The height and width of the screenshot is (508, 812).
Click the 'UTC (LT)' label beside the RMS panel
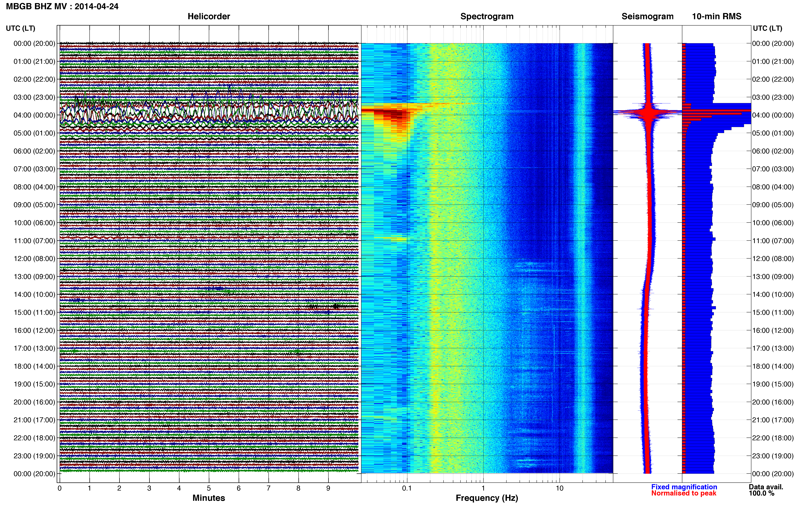coord(767,28)
